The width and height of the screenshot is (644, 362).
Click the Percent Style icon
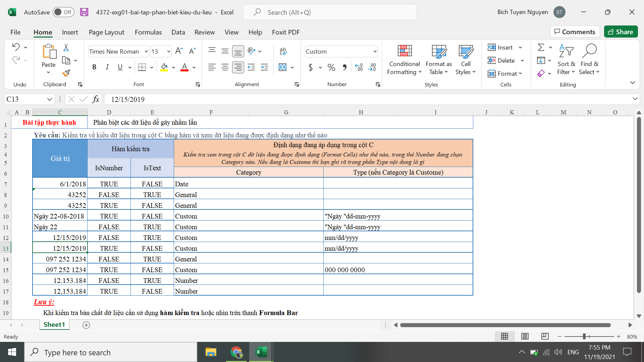pos(331,67)
